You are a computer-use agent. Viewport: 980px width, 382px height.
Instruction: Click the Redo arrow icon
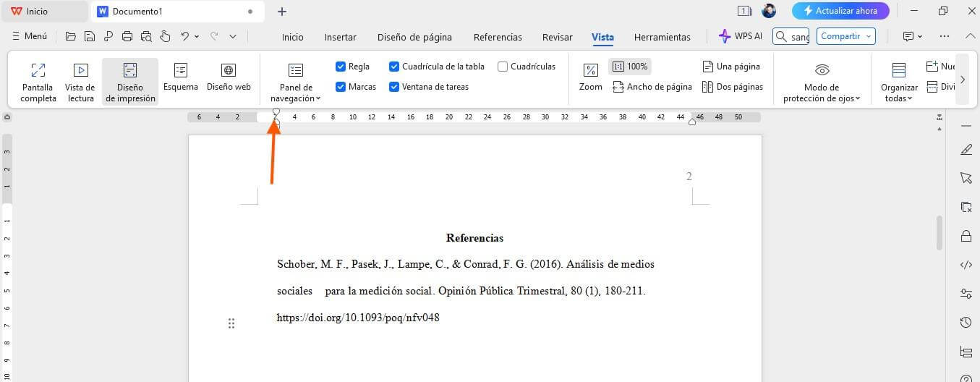point(214,36)
